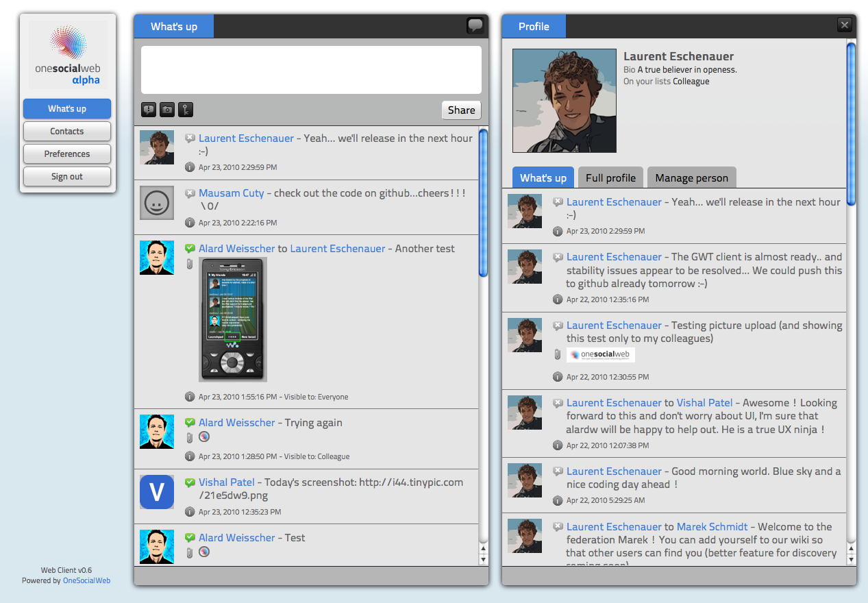This screenshot has width=868, height=603.
Task: Switch to the Full profile tab
Action: pos(610,178)
